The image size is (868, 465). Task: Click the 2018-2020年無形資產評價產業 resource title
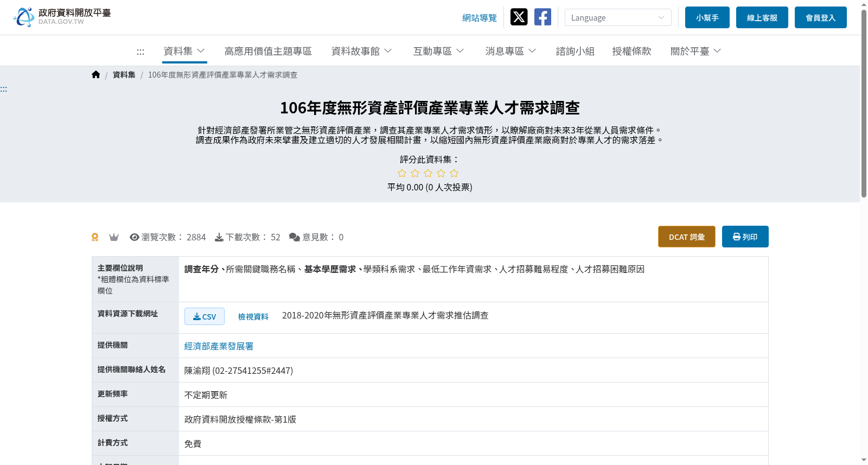coord(385,315)
